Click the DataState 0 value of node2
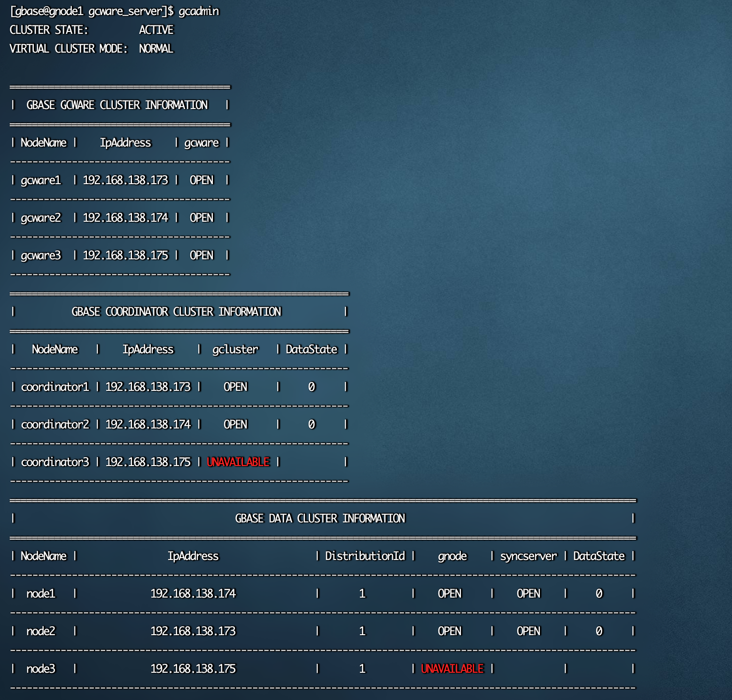Screen dimensions: 732x700 point(599,631)
